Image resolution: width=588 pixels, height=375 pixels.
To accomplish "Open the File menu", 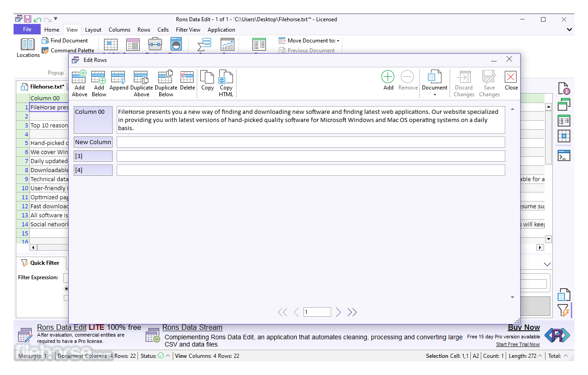I will click(x=27, y=29).
